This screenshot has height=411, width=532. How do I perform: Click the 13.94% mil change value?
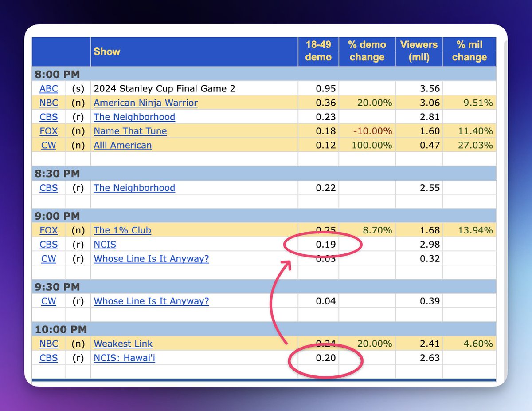(x=475, y=230)
